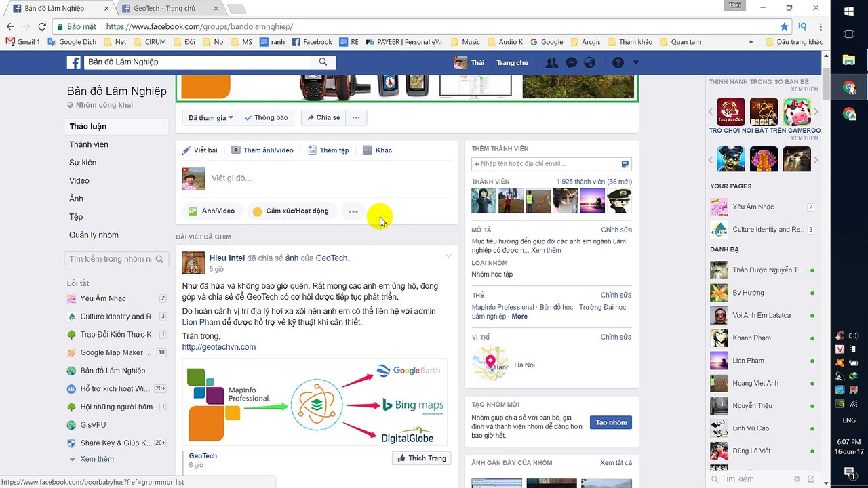Viewport: 868px width, 488px height.
Task: Expand the composer's three-dots options
Action: tap(353, 211)
